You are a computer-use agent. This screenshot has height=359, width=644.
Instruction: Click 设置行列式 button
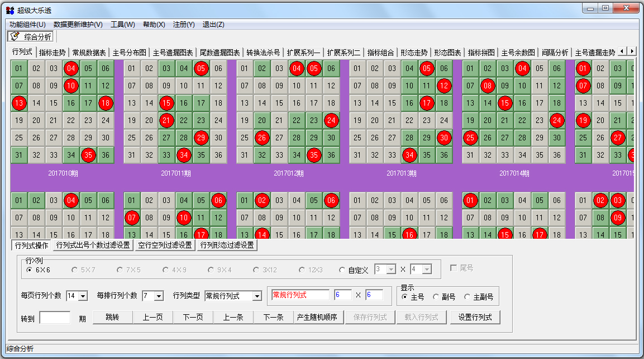tap(475, 318)
